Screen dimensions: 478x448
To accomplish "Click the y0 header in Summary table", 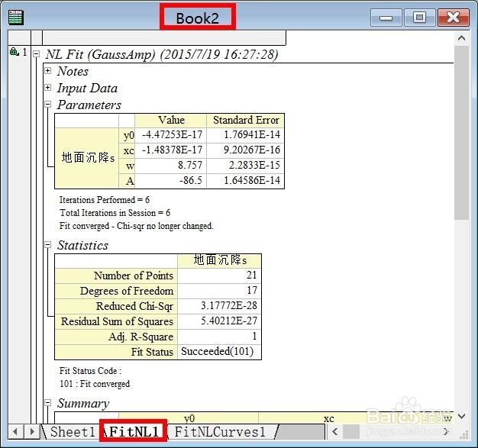I will click(189, 418).
